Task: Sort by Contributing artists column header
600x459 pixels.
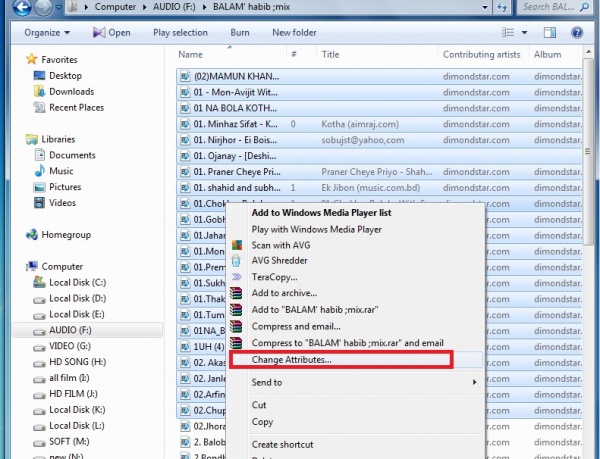Action: pos(481,55)
